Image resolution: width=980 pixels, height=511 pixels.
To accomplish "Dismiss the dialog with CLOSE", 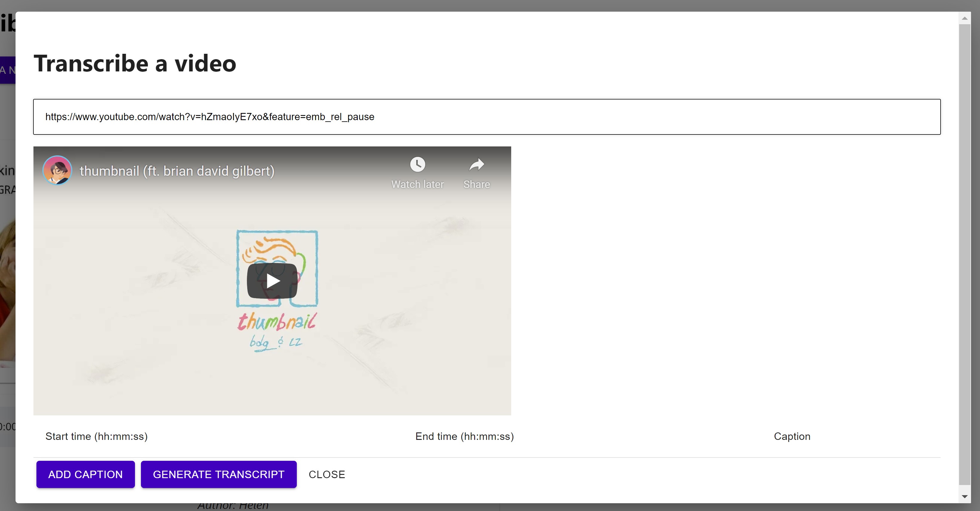I will 327,475.
